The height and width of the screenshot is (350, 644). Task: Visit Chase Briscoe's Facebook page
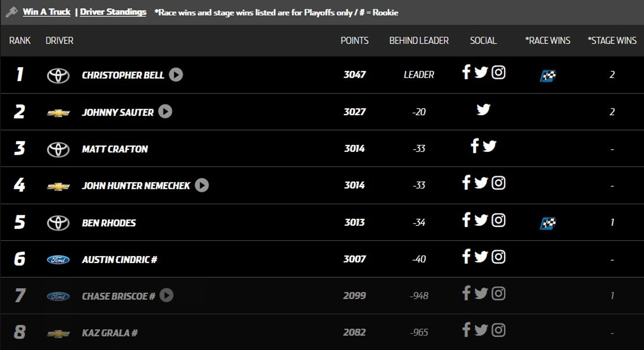click(x=466, y=293)
